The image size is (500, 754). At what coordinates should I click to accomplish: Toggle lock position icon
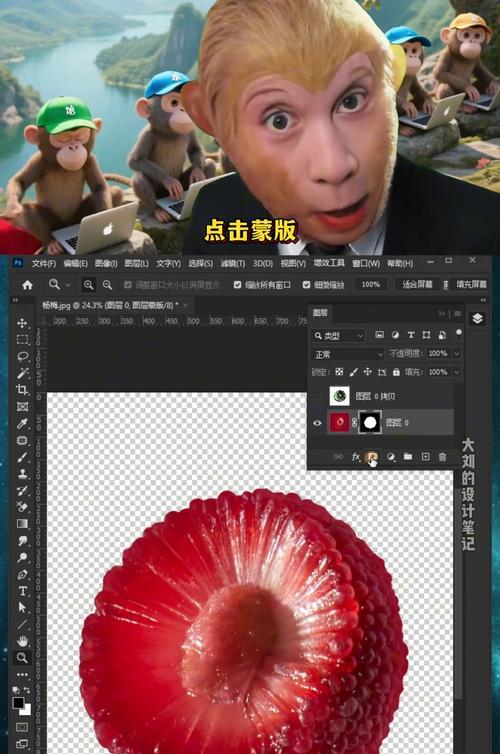click(368, 372)
